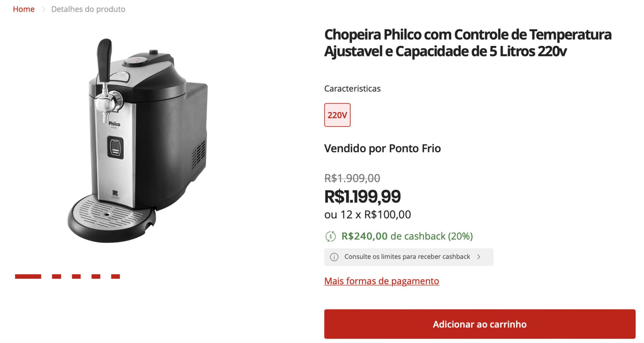
Task: Click the chevron arrow after cashback limits text
Action: tap(479, 257)
